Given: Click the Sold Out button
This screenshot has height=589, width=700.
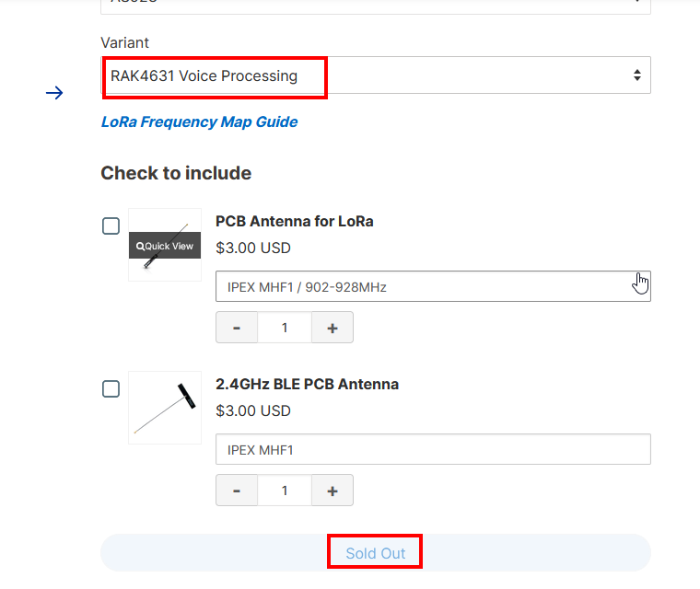Looking at the screenshot, I should 375,553.
